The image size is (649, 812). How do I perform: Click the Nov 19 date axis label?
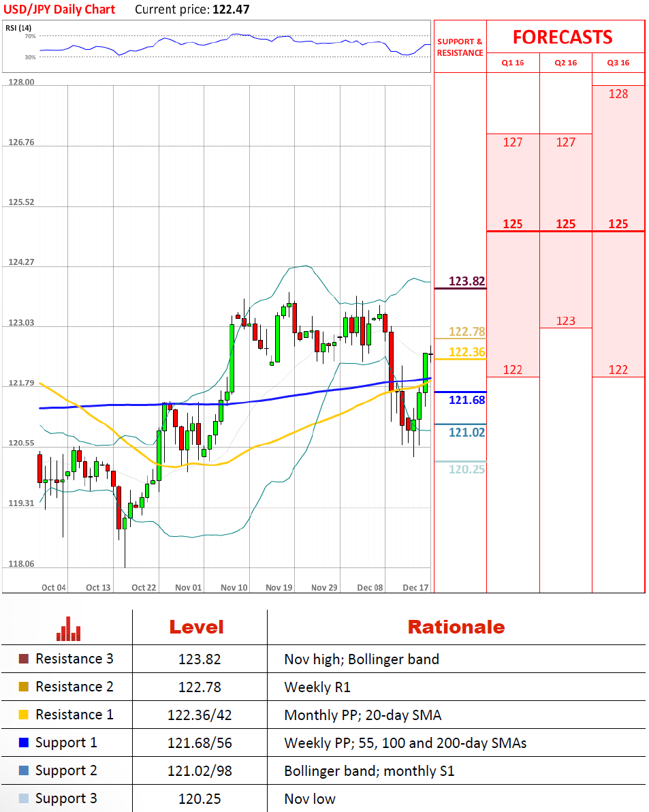click(x=279, y=588)
